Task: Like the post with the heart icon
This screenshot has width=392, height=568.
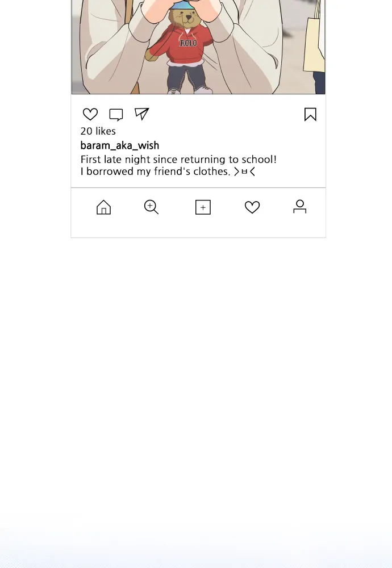Action: click(90, 114)
